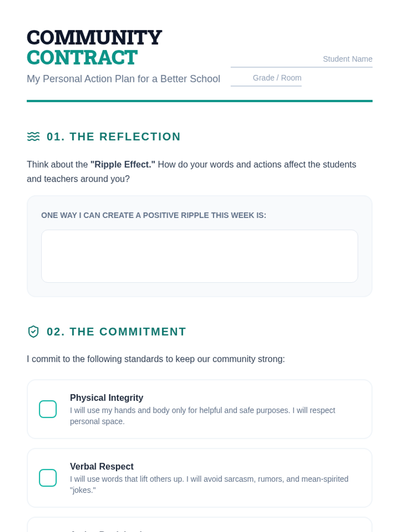Screen dimensions: 399x532
Task: Click the teal CONTRACT title word
Action: [82, 58]
